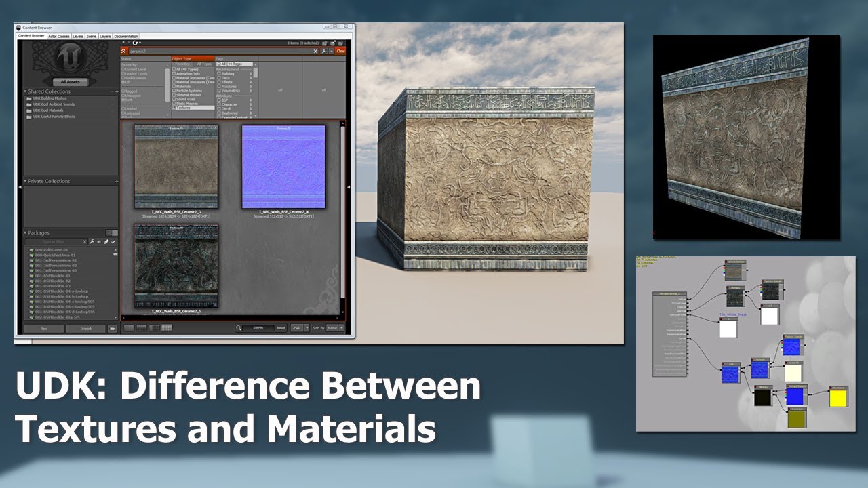Click the Import button
Image resolution: width=868 pixels, height=488 pixels.
pyautogui.click(x=85, y=328)
